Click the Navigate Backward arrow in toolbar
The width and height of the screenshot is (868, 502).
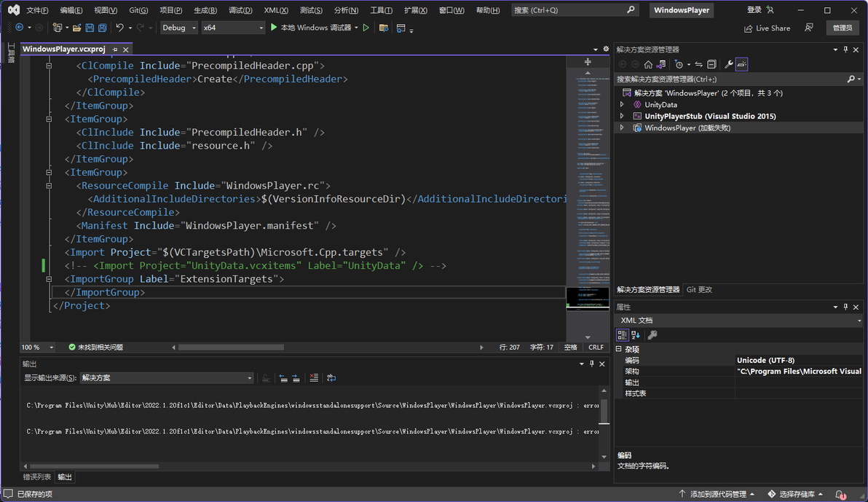pyautogui.click(x=20, y=28)
